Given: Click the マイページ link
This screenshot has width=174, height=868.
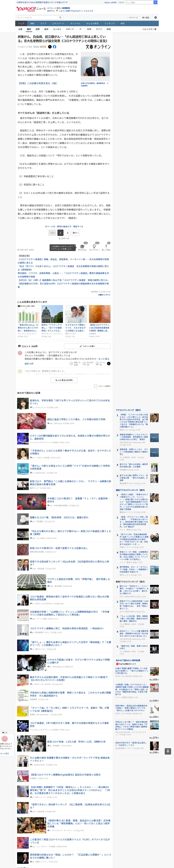Looking at the screenshot, I should [x=133, y=18].
